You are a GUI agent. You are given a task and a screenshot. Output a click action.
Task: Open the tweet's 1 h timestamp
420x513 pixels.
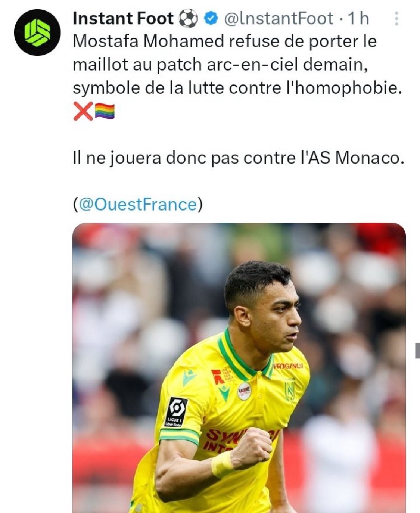358,19
